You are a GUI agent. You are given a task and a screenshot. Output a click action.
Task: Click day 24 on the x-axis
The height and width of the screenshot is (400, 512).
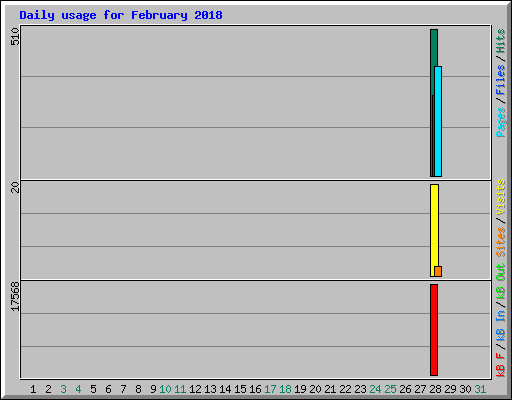[x=375, y=389]
